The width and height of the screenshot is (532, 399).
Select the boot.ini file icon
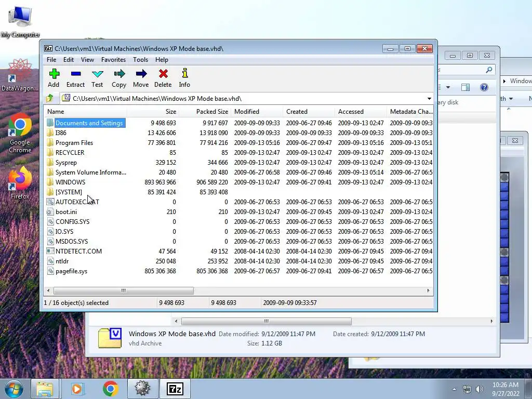(50, 212)
